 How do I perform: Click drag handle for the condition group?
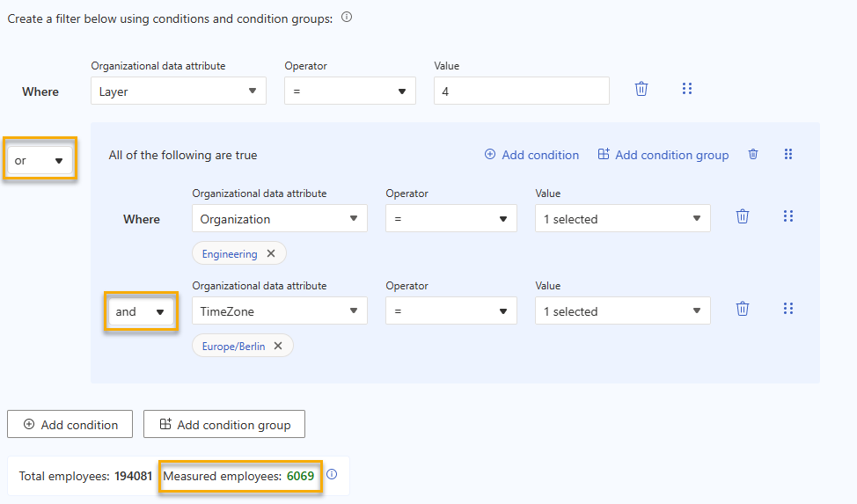coord(788,155)
